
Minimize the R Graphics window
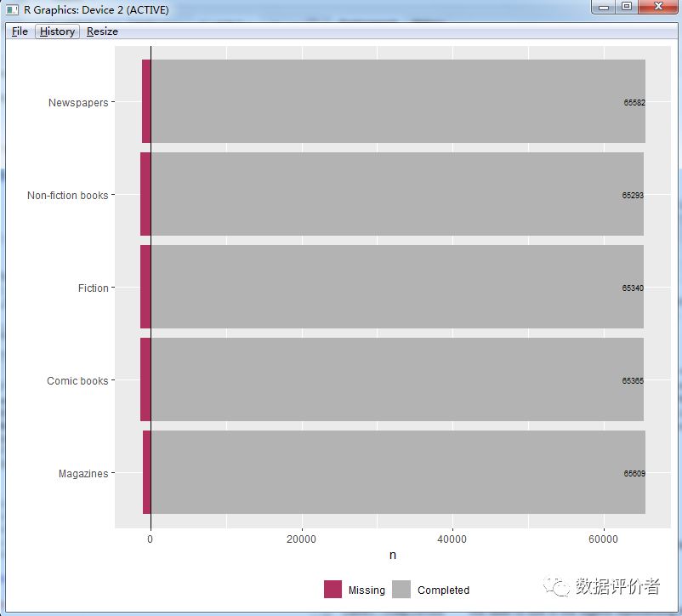[x=605, y=7]
